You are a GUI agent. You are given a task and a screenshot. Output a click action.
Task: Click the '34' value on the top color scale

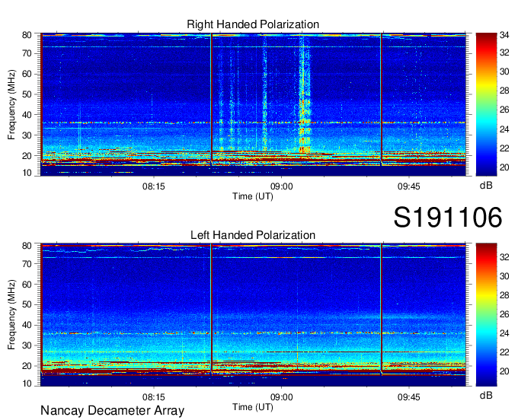point(504,35)
